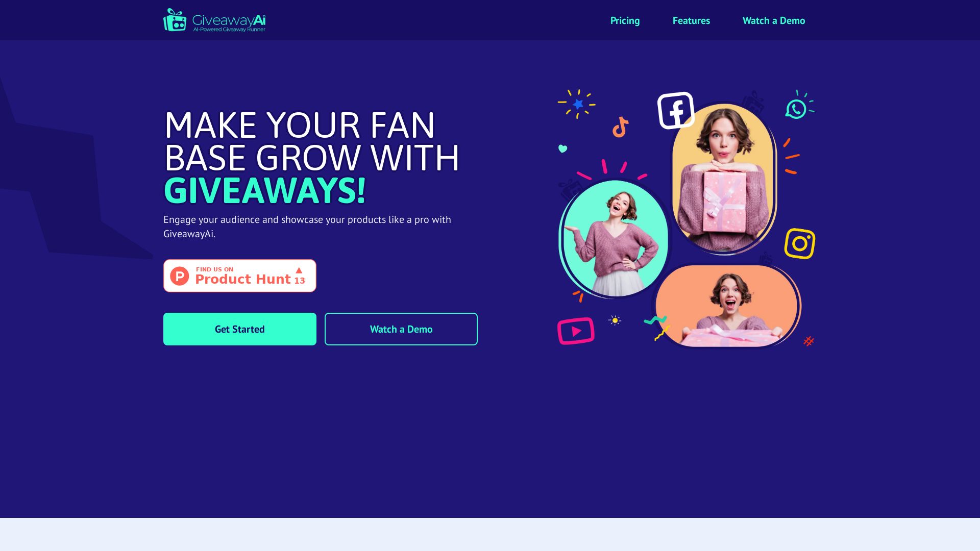
Task: Select Watch a Demo in top navigation
Action: 774,20
